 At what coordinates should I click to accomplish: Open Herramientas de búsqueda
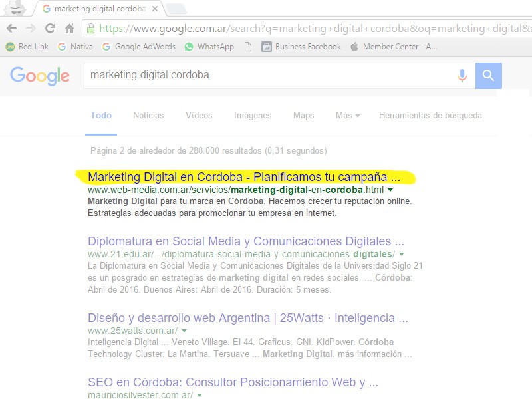pos(430,115)
